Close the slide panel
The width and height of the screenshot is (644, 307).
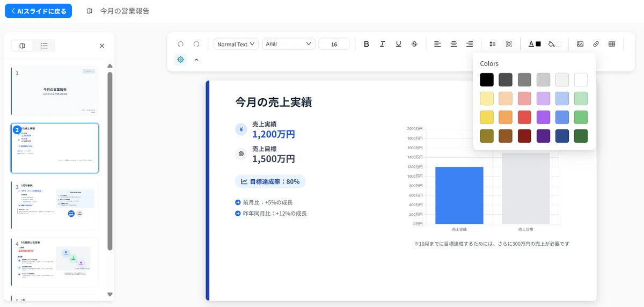click(x=102, y=46)
